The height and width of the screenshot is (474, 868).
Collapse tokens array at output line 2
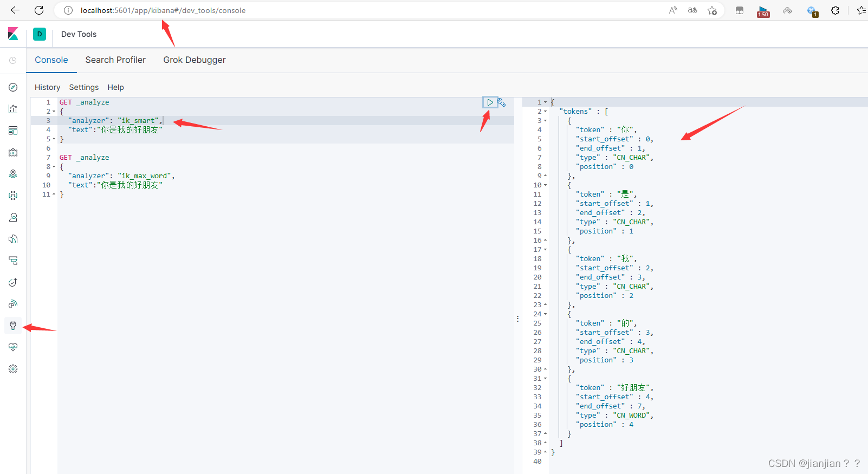pos(546,112)
